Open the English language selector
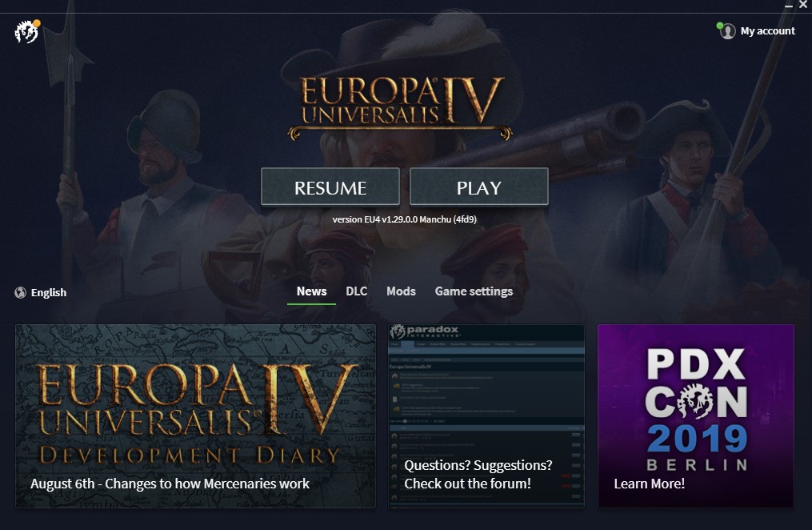The height and width of the screenshot is (530, 812). [49, 293]
